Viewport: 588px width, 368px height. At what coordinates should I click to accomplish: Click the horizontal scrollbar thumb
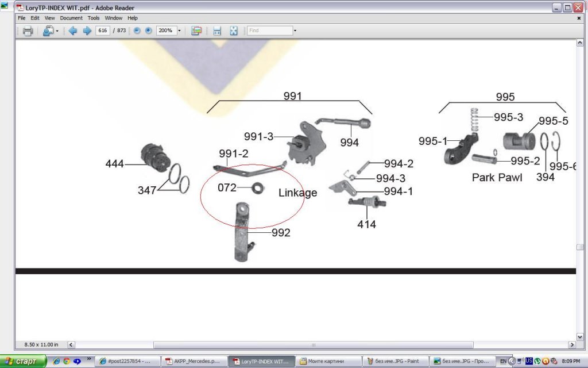[x=314, y=345]
